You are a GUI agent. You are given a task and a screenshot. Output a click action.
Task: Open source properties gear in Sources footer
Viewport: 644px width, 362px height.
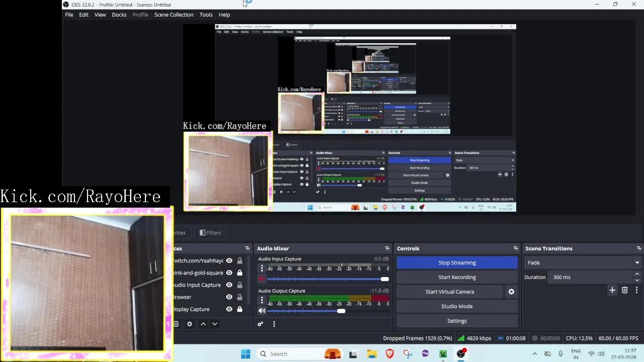(190, 324)
